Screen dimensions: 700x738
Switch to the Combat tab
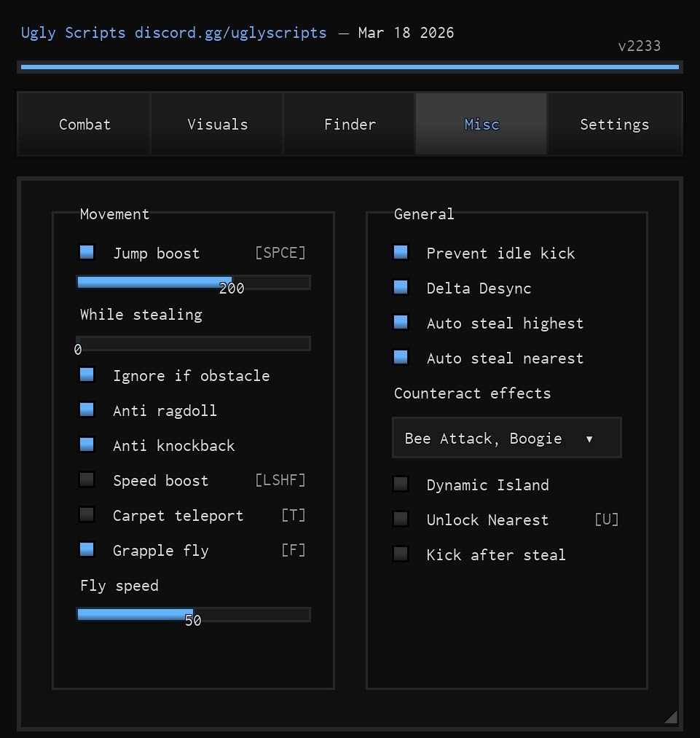(x=84, y=125)
